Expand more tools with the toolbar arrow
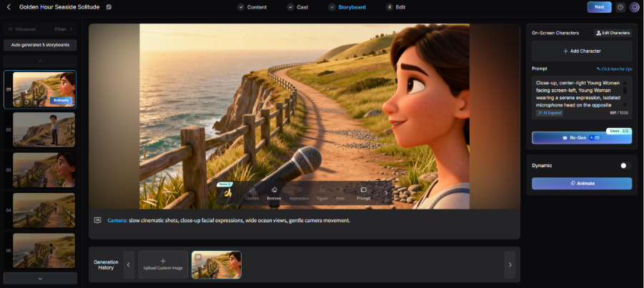The width and height of the screenshot is (644, 288). click(x=386, y=193)
